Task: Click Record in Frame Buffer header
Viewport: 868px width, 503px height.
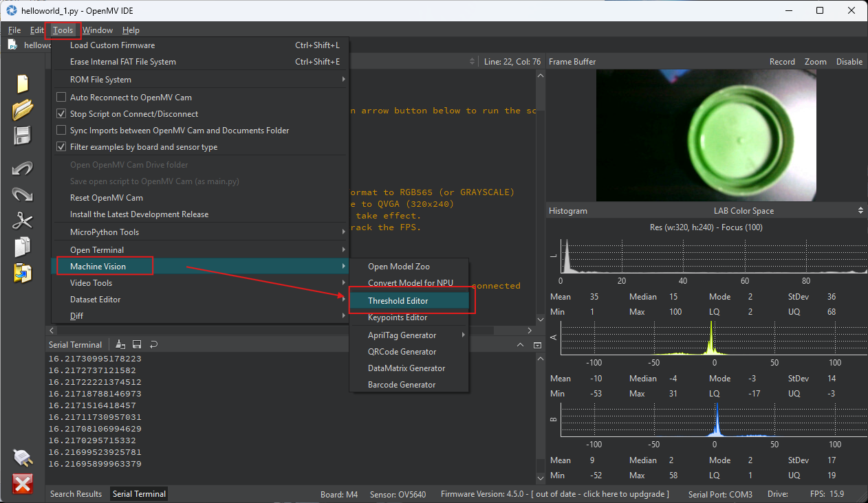Action: pos(782,62)
